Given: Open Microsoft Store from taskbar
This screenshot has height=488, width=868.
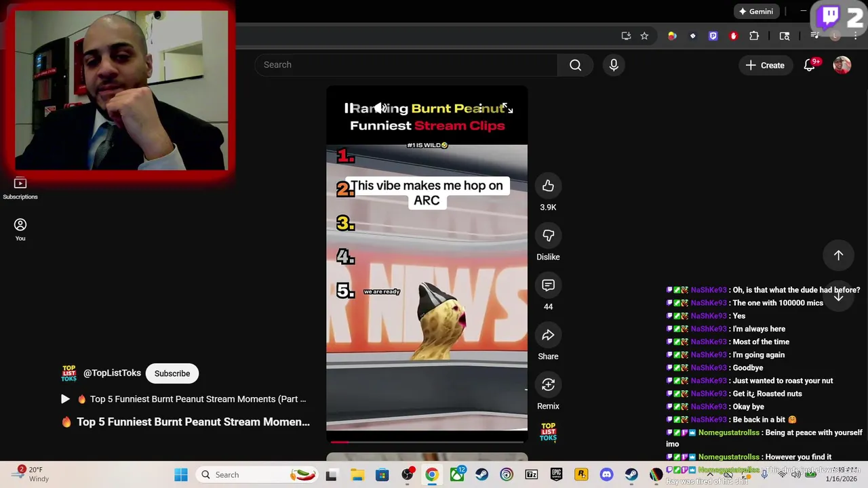Looking at the screenshot, I should [x=382, y=475].
